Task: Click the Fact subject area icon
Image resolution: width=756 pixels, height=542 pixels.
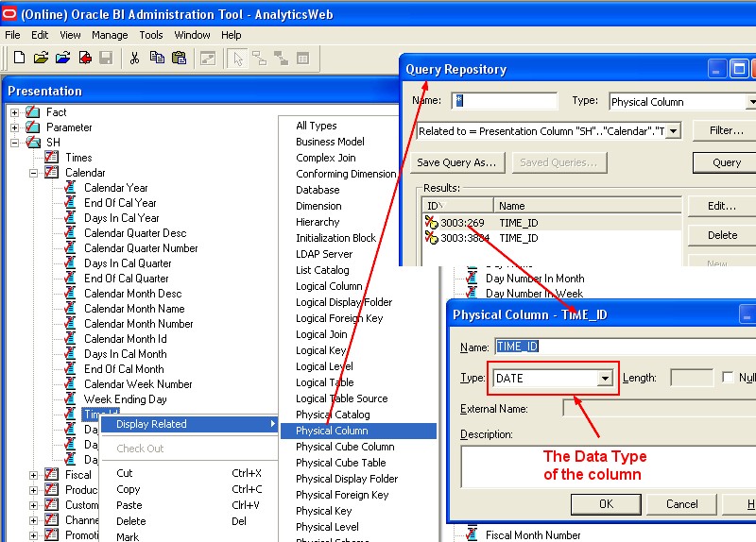Action: pyautogui.click(x=33, y=112)
